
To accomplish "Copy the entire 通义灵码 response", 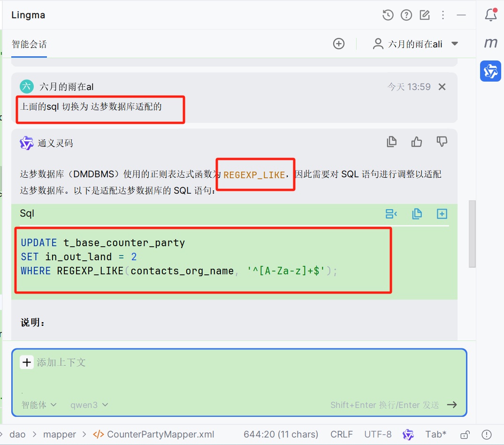I will click(x=392, y=141).
